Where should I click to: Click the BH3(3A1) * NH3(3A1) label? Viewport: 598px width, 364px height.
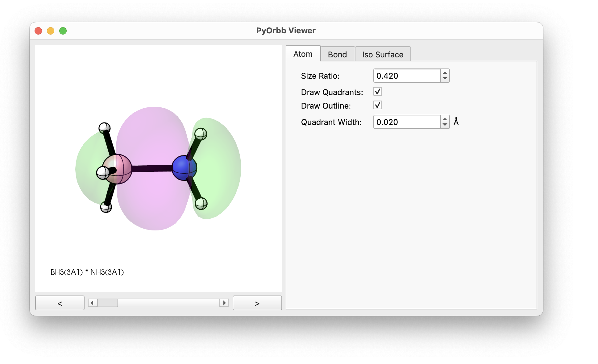pyautogui.click(x=87, y=272)
